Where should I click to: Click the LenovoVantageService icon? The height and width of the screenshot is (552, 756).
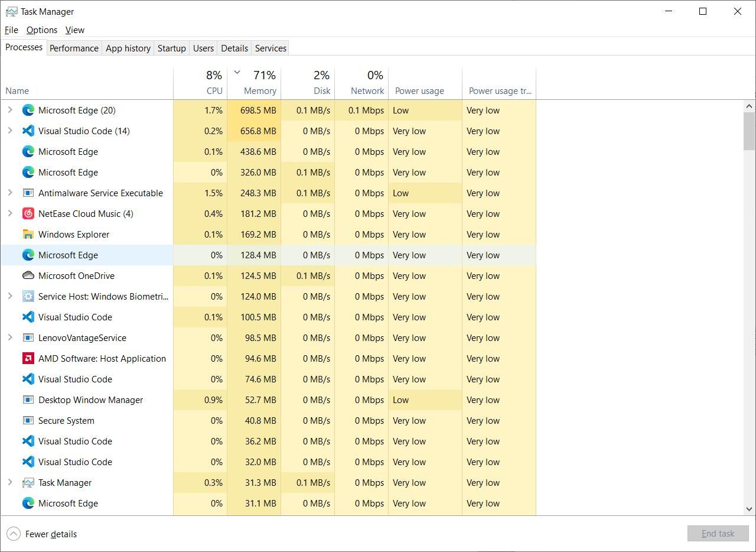28,337
